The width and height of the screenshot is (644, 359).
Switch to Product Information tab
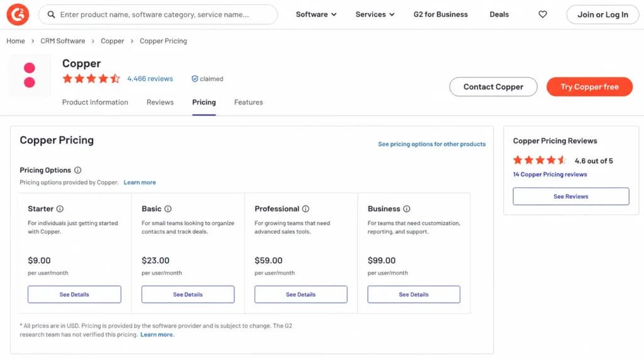(95, 102)
